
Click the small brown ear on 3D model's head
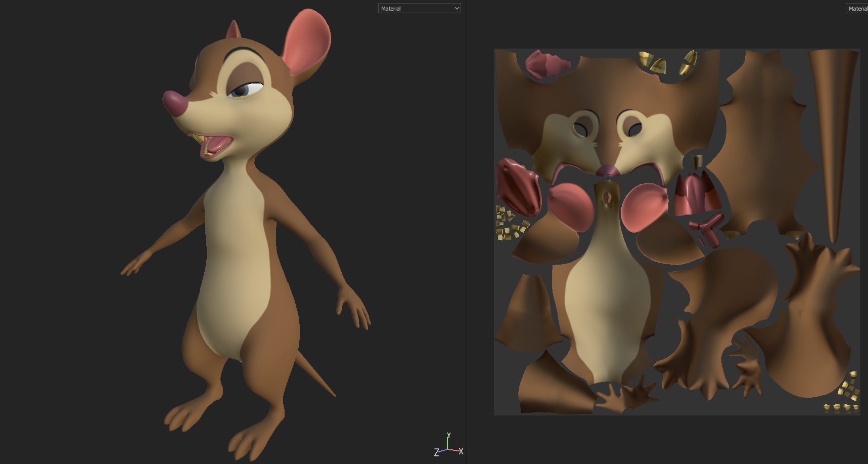(233, 31)
